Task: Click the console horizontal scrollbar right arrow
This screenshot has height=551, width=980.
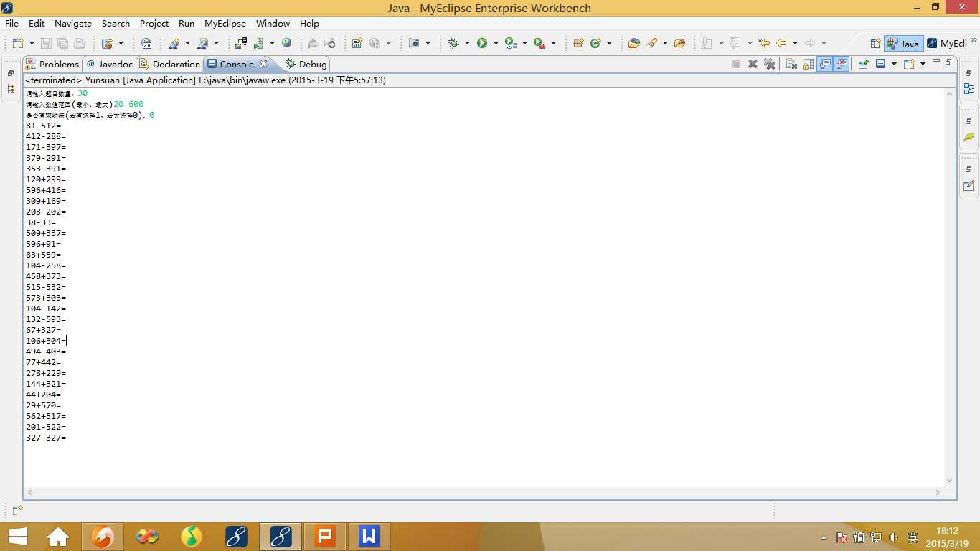Action: (938, 493)
